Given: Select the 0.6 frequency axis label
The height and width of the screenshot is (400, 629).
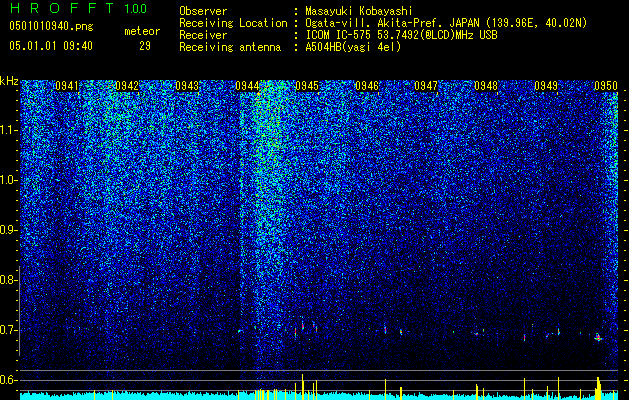Looking at the screenshot, I should point(8,380).
